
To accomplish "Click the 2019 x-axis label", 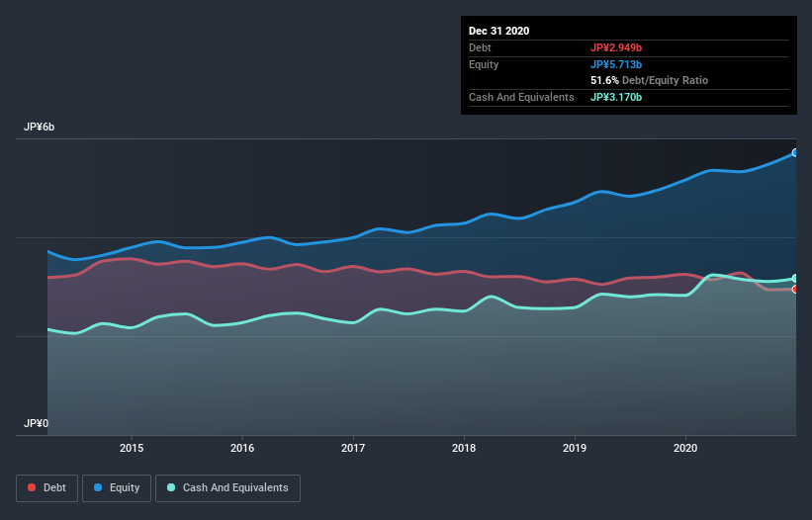I will coord(575,448).
